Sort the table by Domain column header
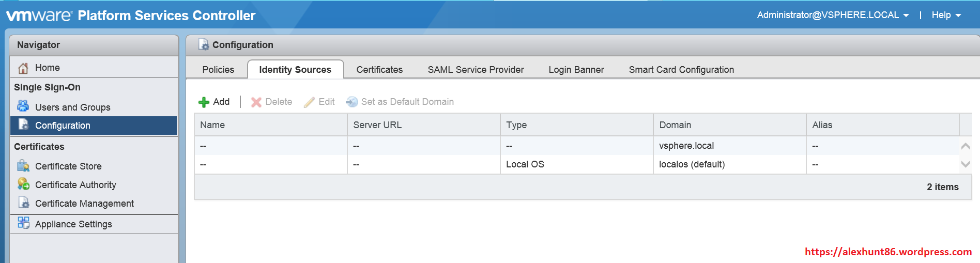980x263 pixels. click(675, 125)
